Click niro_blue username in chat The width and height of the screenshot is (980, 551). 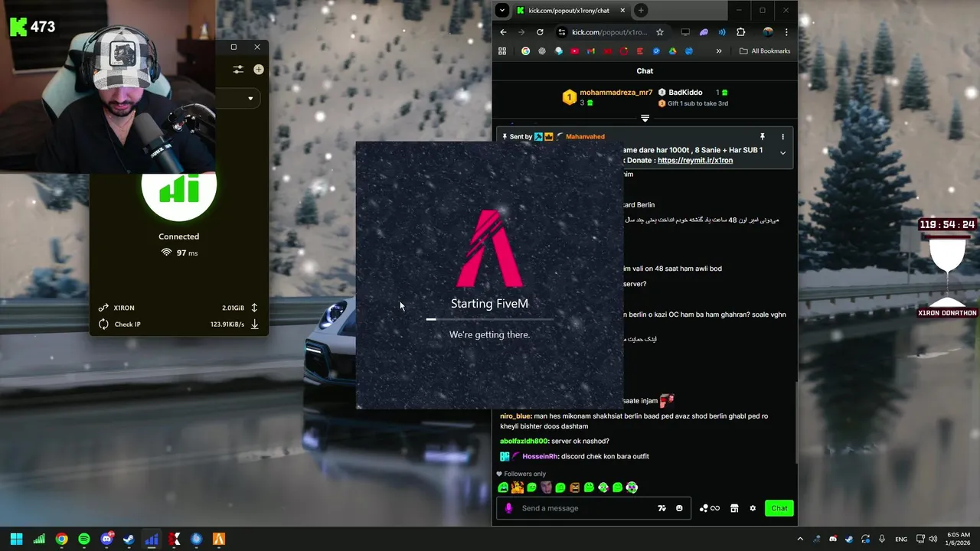point(515,416)
